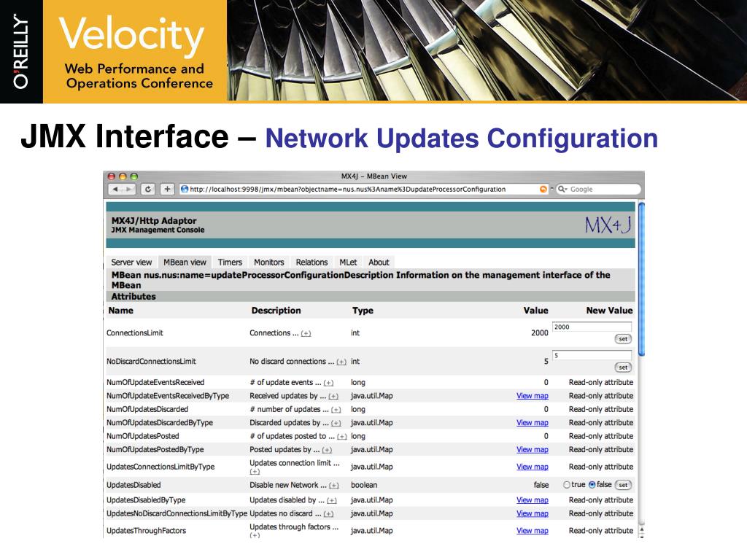
Task: Click the orange RSS icon in address bar
Action: tap(543, 190)
